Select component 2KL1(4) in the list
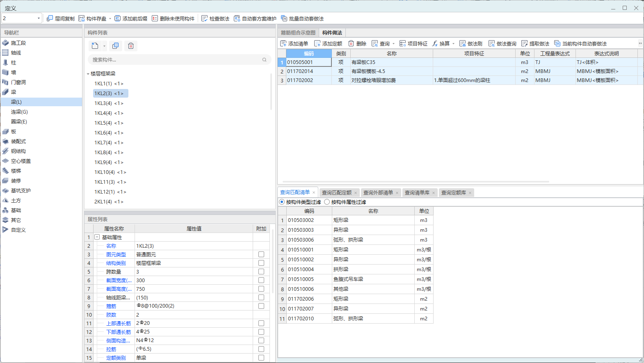 click(109, 202)
